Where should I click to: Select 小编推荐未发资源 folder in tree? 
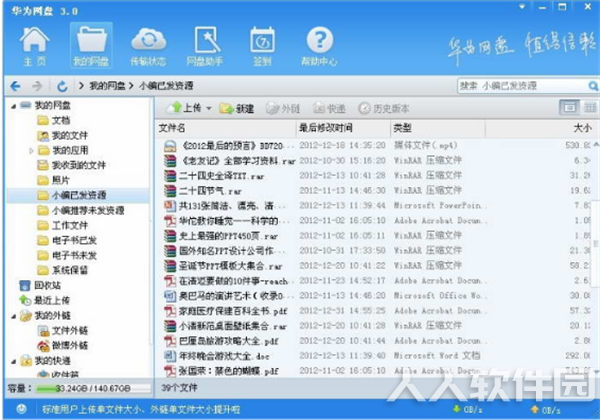[x=81, y=210]
